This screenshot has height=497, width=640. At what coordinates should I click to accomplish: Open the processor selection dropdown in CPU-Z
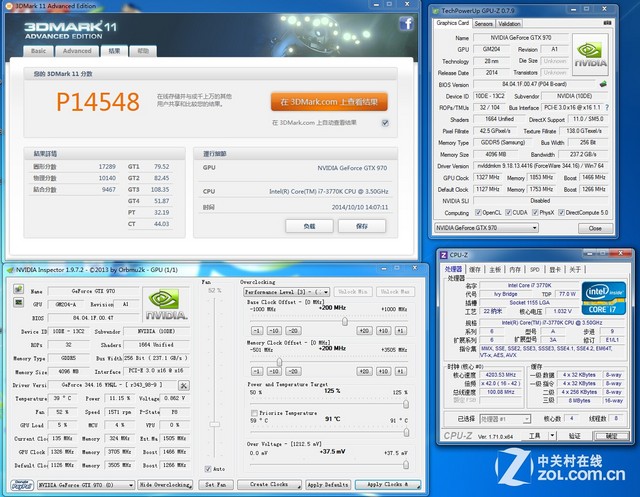pos(505,419)
